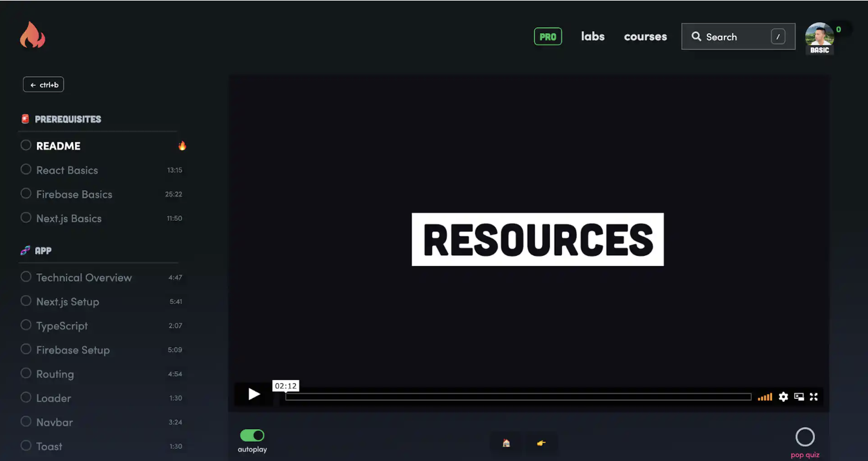Click the icon beside the APP heading
Image resolution: width=868 pixels, height=461 pixels.
point(25,250)
